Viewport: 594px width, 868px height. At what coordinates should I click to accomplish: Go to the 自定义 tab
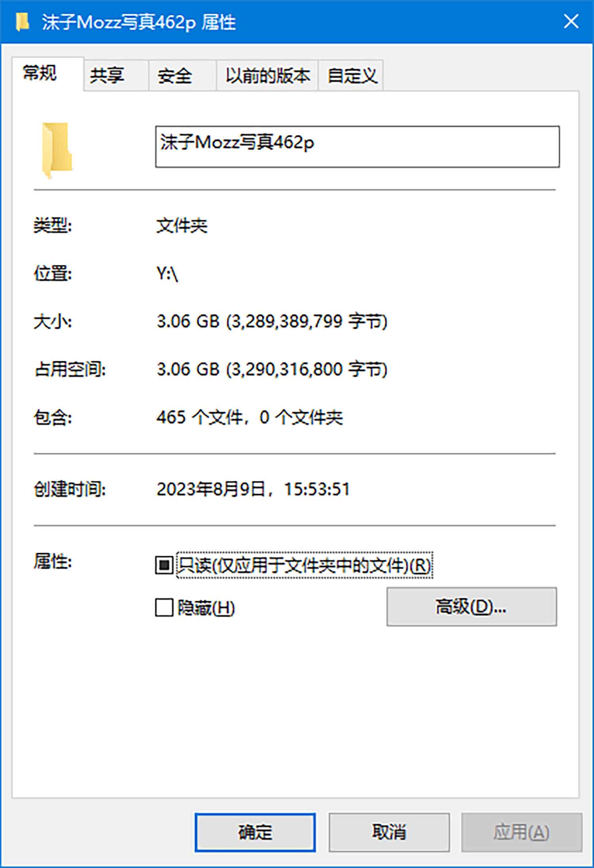point(351,75)
